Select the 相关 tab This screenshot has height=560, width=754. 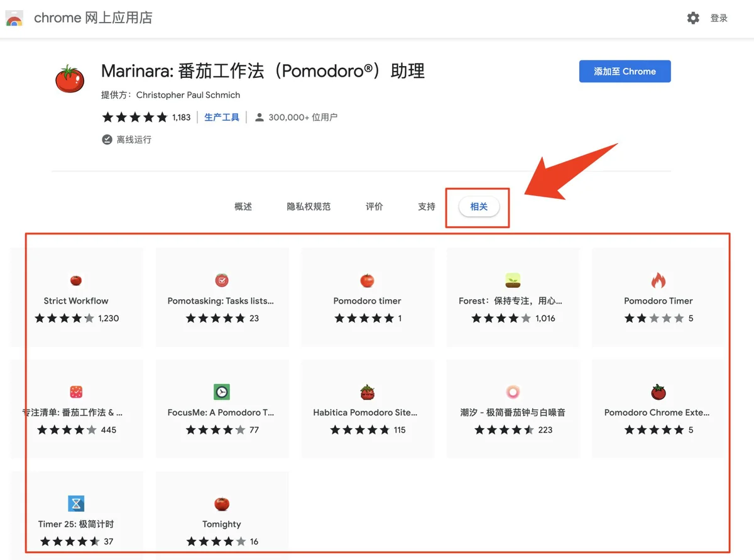click(x=479, y=207)
